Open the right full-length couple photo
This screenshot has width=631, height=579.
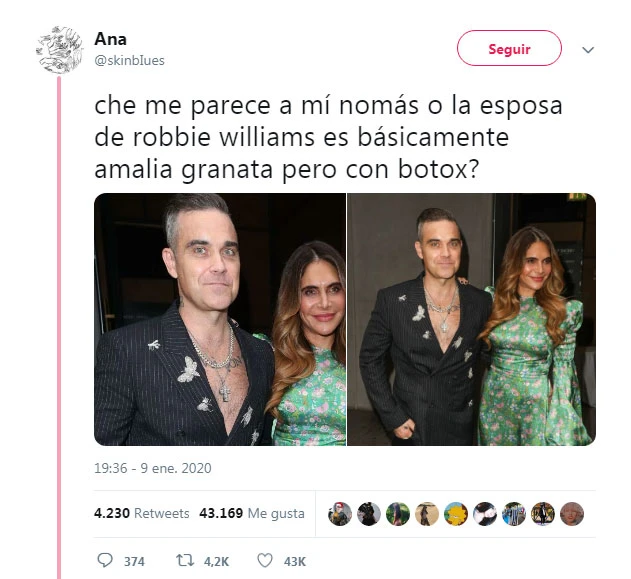(x=472, y=319)
